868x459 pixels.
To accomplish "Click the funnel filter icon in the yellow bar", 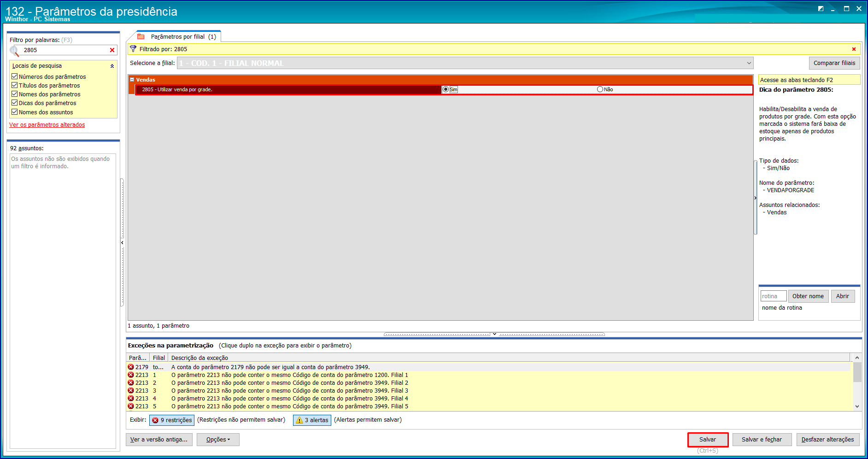I will pos(133,49).
